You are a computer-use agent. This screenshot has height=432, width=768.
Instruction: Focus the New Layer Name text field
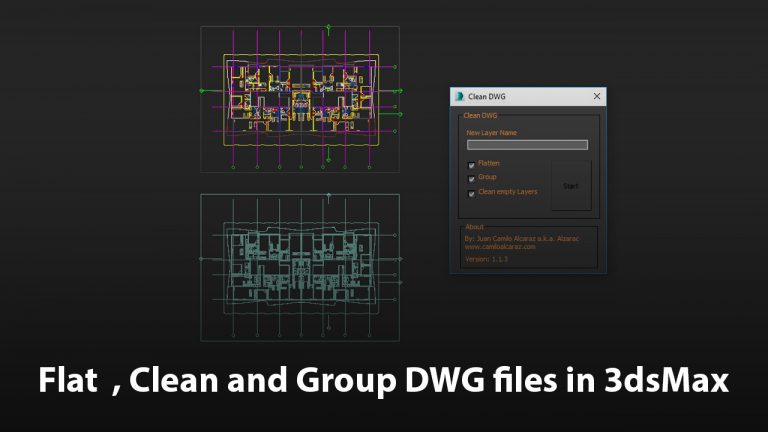[527, 145]
